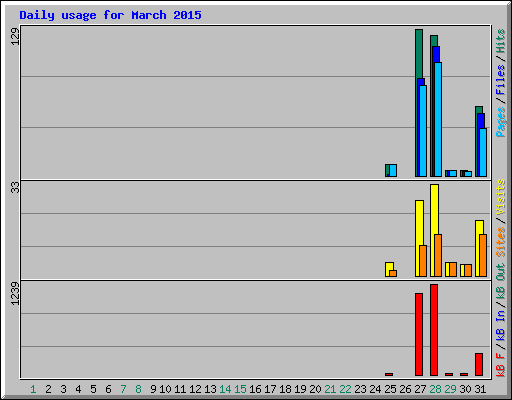
Task: Click the orange sites bar for day 25
Action: (393, 273)
